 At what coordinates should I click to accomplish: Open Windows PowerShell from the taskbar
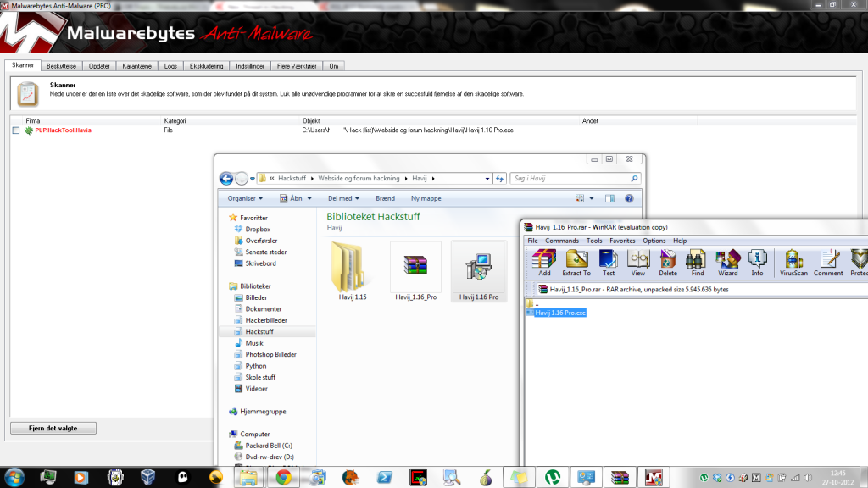[x=385, y=477]
